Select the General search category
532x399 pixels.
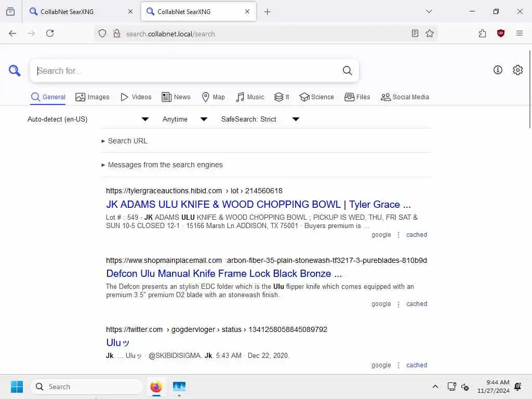[x=48, y=97]
